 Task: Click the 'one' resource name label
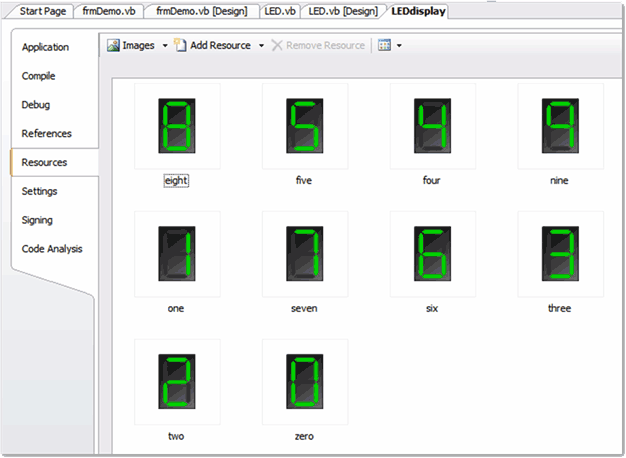(x=176, y=308)
